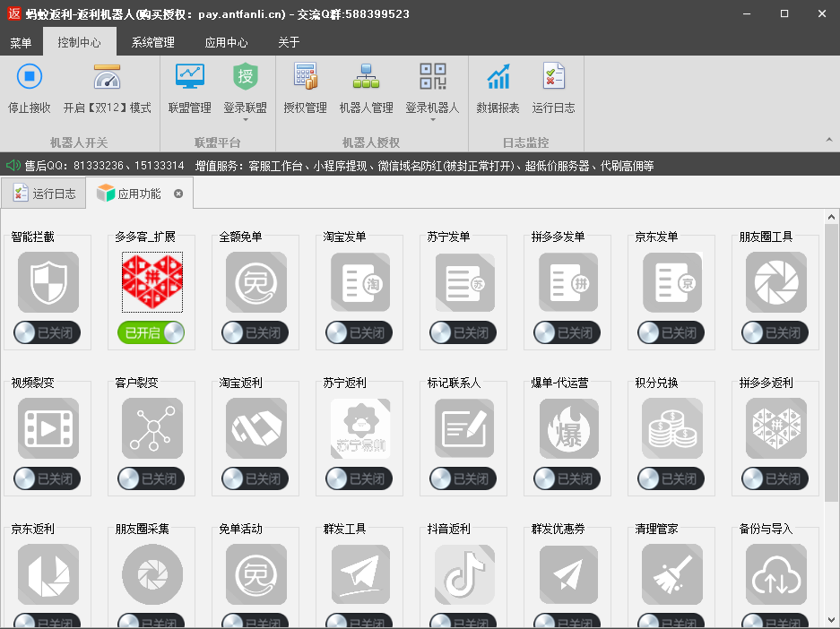Viewport: 840px width, 629px height.
Task: Open 运行日志 checklist icon in ribbon
Action: pos(553,76)
